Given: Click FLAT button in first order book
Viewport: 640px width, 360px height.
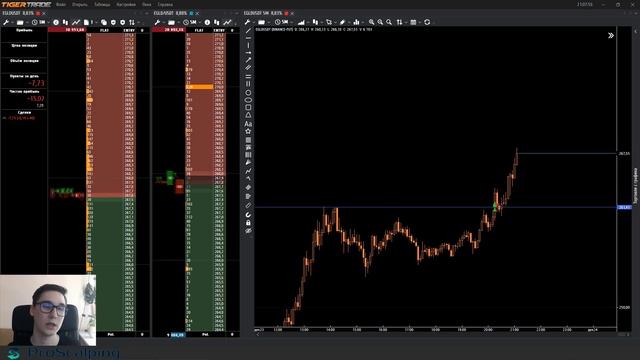Looking at the screenshot, I should [104, 30].
